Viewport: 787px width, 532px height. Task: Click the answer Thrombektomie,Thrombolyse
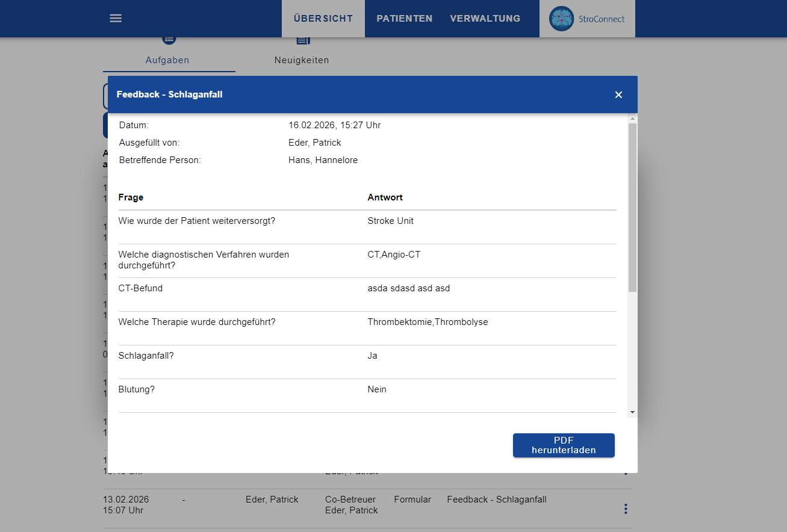(x=428, y=322)
